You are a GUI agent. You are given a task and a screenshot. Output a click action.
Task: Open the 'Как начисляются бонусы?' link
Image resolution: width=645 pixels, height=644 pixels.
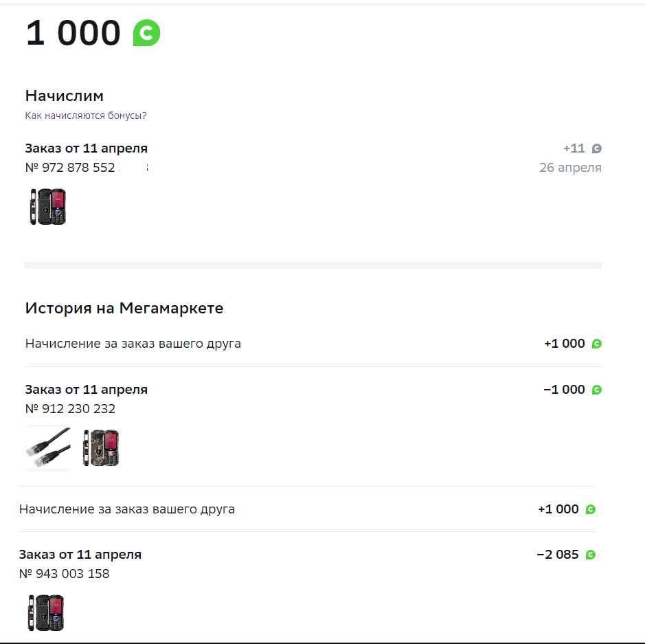click(x=86, y=115)
